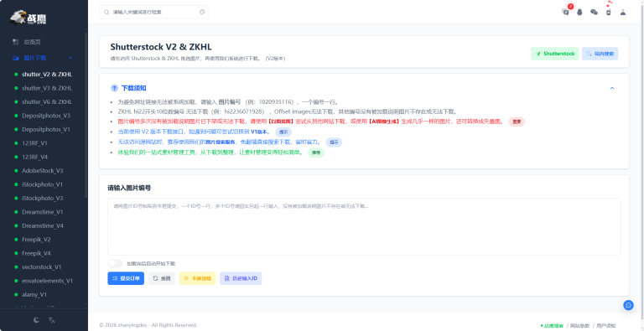The height and width of the screenshot is (331, 644).
Task: Click the 提示 tag after V1版本
Action: 283,132
